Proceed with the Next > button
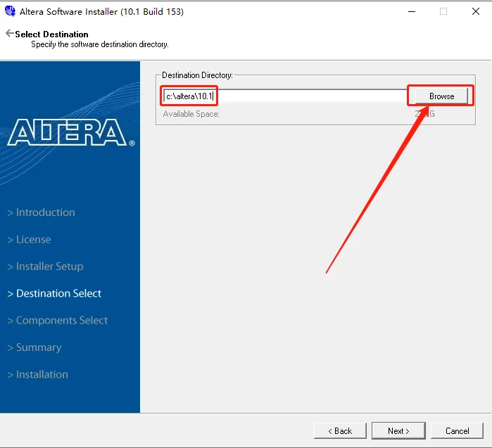Viewport: 492px width, 448px height. tap(398, 430)
